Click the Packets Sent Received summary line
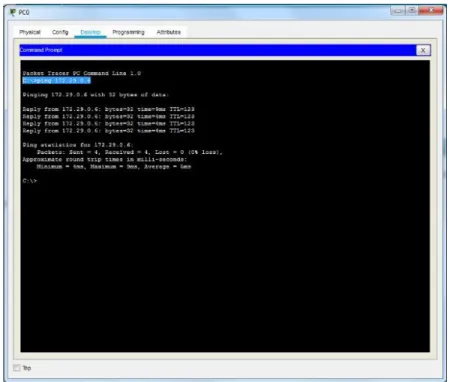Screen dimensions: 450x382 [x=129, y=152]
